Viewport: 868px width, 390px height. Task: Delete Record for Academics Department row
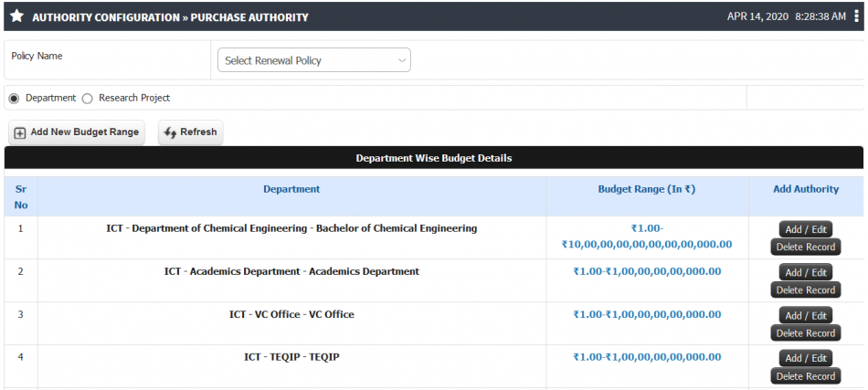pos(806,290)
